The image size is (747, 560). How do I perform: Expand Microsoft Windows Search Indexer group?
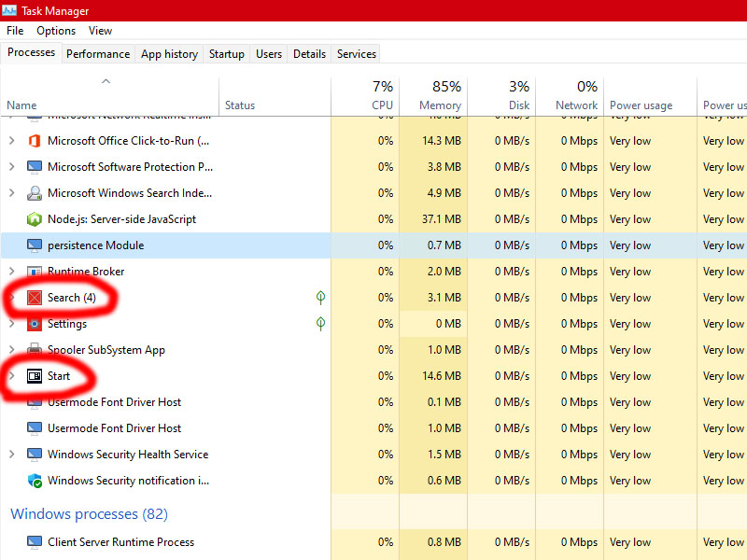click(12, 193)
